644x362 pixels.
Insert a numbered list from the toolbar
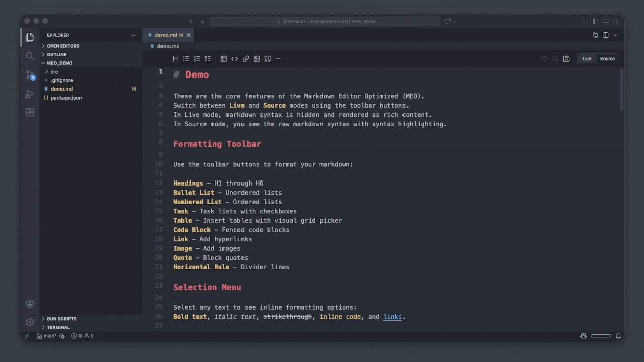[x=197, y=59]
